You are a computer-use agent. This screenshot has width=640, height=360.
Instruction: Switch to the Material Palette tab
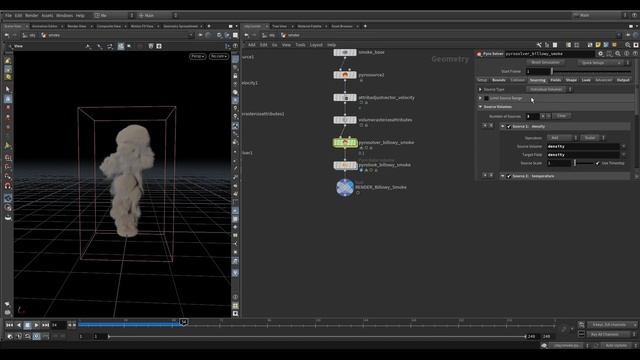pyautogui.click(x=309, y=26)
